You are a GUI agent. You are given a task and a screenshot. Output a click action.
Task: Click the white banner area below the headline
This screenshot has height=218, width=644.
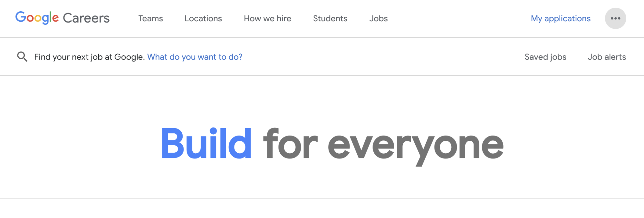[x=322, y=184]
